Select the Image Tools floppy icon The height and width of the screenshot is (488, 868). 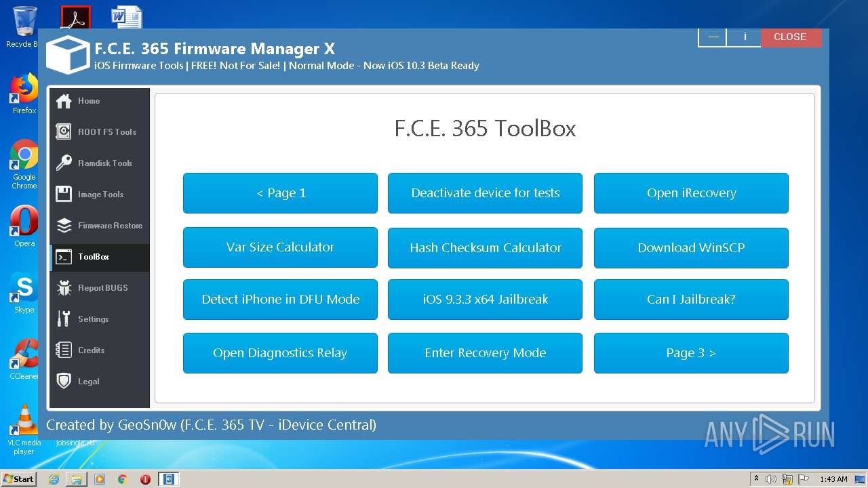tap(64, 194)
